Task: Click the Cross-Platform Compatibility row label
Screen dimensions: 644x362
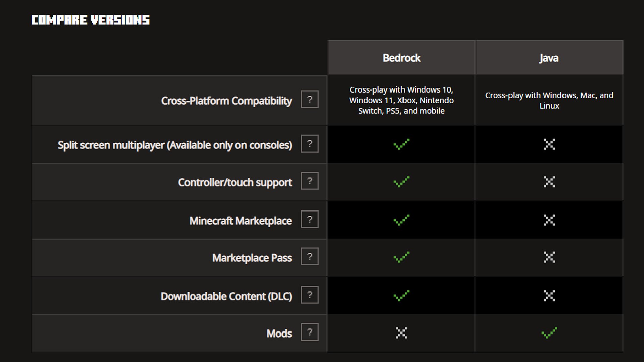Action: click(x=227, y=101)
